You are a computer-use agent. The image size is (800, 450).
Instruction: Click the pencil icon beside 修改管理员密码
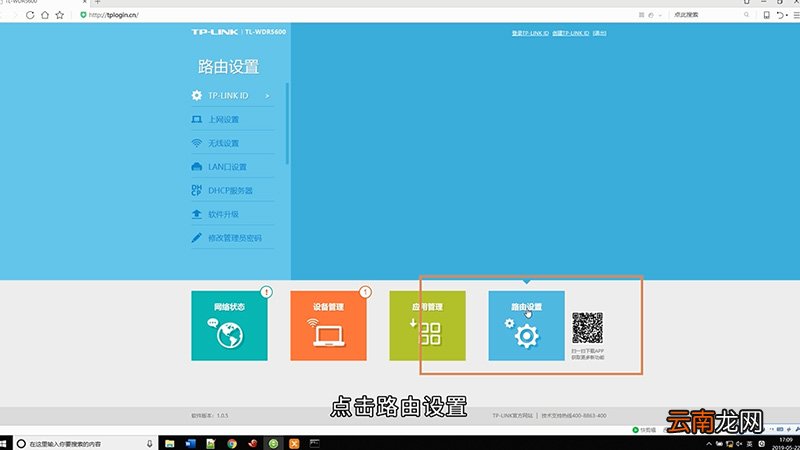(x=196, y=238)
